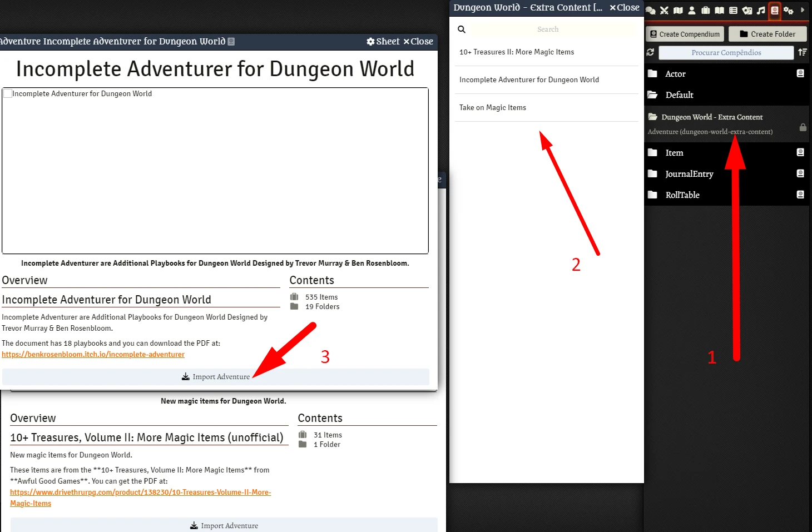Expand the JournalEntry compendium folder

(x=689, y=174)
